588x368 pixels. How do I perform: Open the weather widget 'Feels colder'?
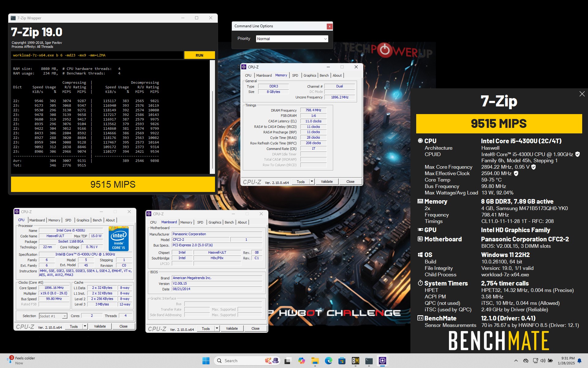(x=20, y=360)
